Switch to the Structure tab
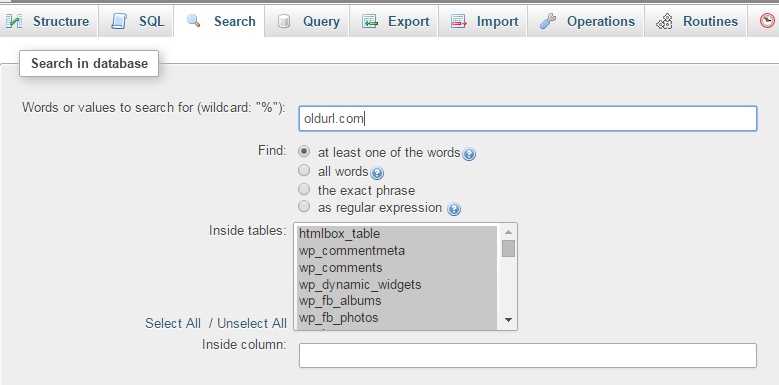 (49, 21)
